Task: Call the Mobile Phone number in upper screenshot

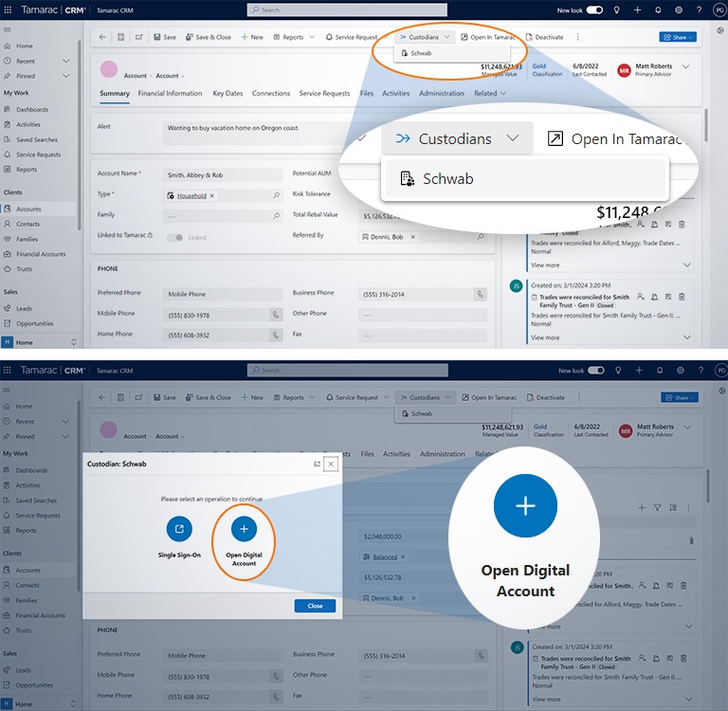Action: point(276,315)
